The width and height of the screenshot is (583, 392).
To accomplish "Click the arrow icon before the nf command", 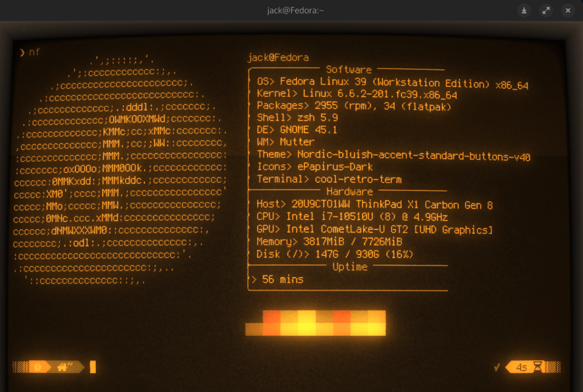I will click(22, 52).
